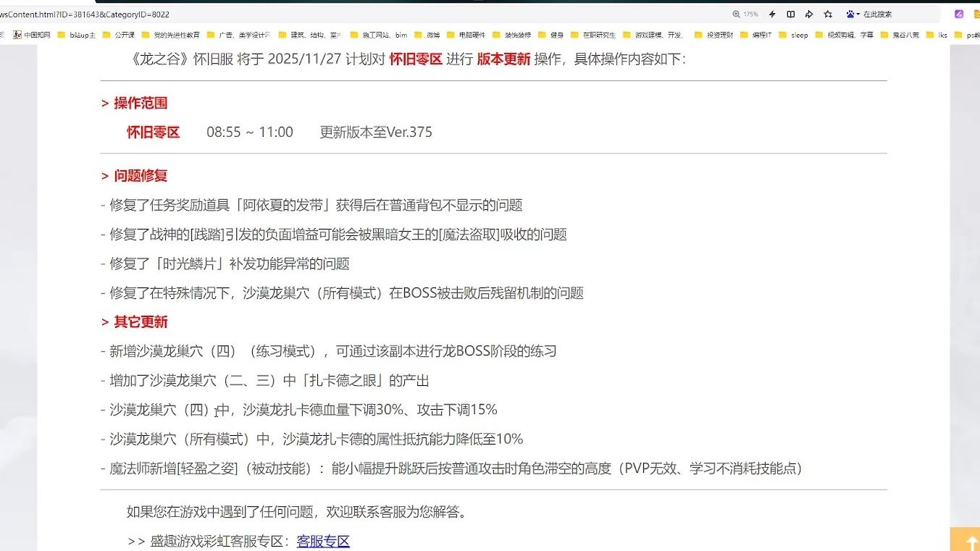This screenshot has height=551, width=980.
Task: Click the purple pen extension icon
Action: (x=959, y=14)
